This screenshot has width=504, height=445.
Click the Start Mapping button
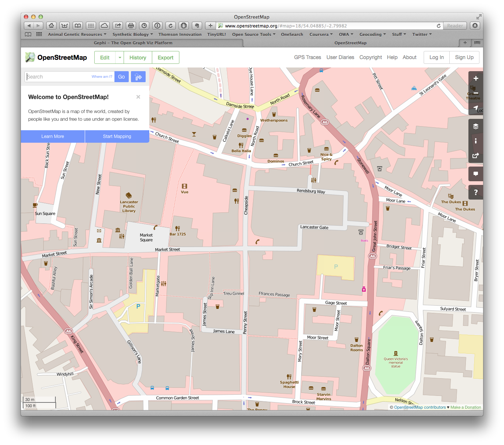coord(117,136)
